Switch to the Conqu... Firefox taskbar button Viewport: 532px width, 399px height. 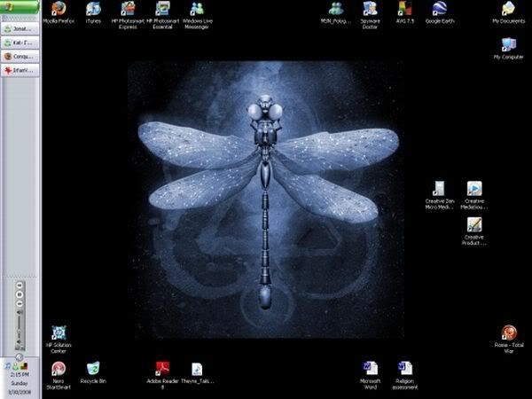20,57
